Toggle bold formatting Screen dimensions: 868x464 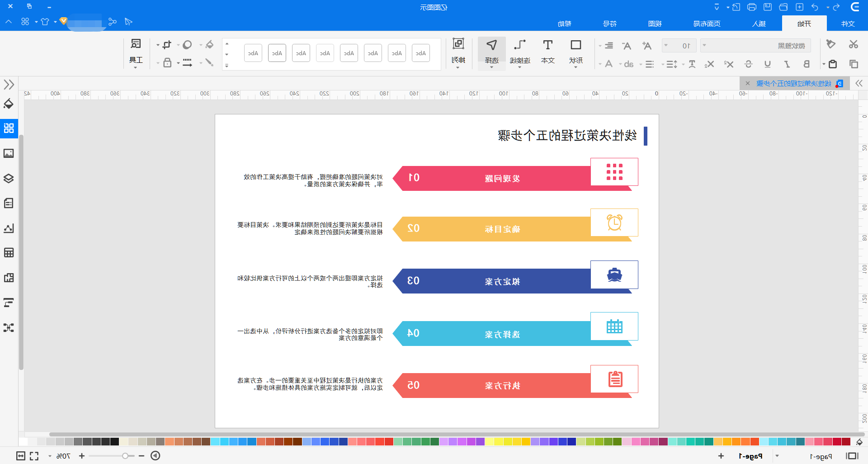807,64
